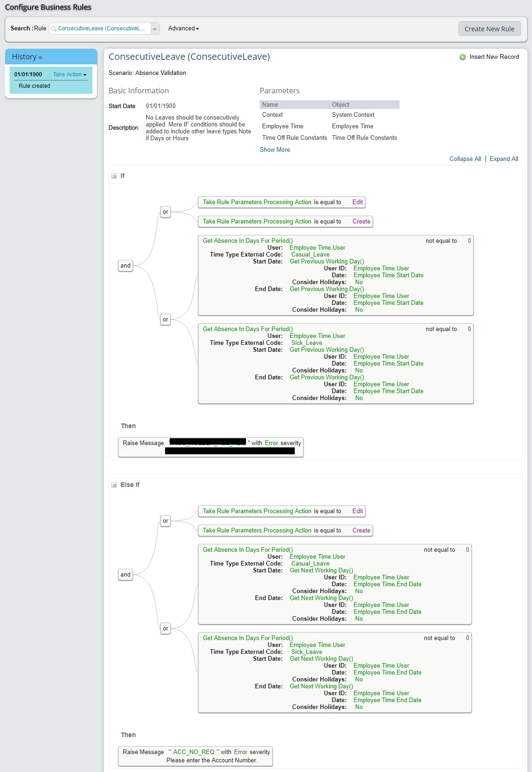Collapse the If block with minus icon
Image resolution: width=532 pixels, height=772 pixels.
pyautogui.click(x=114, y=176)
